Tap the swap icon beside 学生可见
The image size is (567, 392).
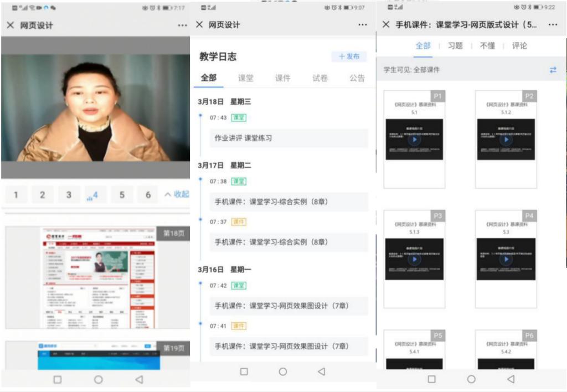553,70
